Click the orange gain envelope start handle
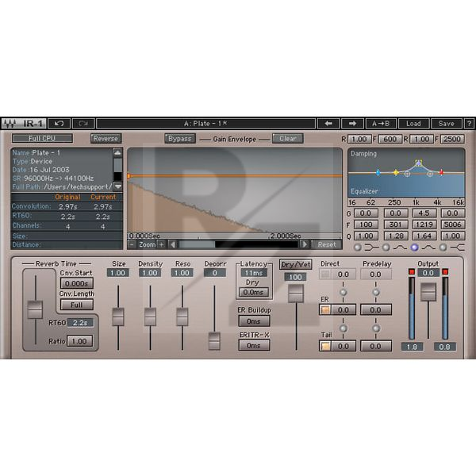 [129, 176]
